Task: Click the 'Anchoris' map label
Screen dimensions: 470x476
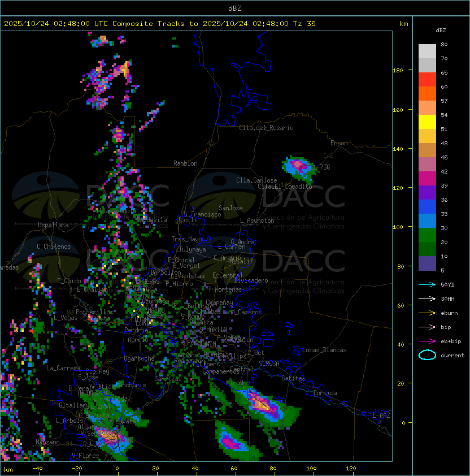Action: point(132,385)
